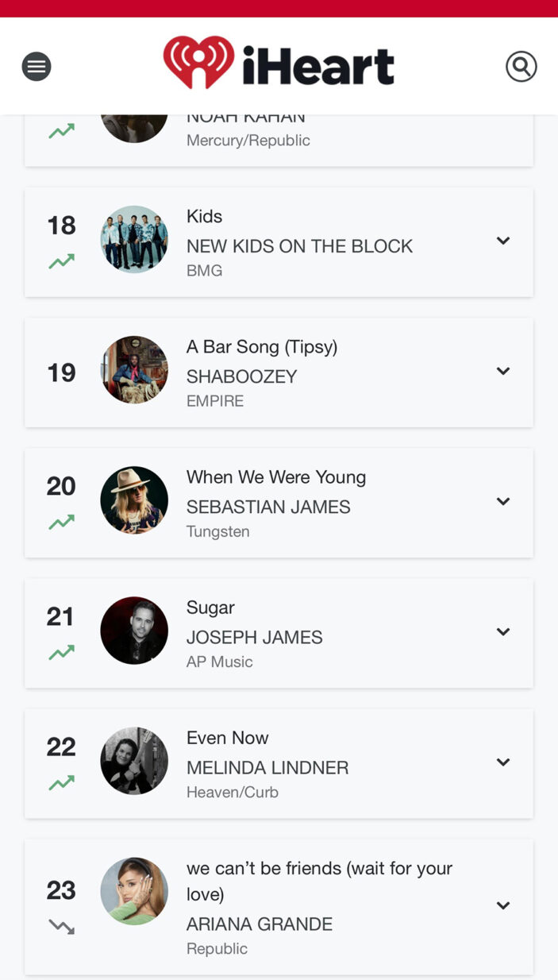Click the JOSEPH JAMES artist name

click(x=254, y=637)
